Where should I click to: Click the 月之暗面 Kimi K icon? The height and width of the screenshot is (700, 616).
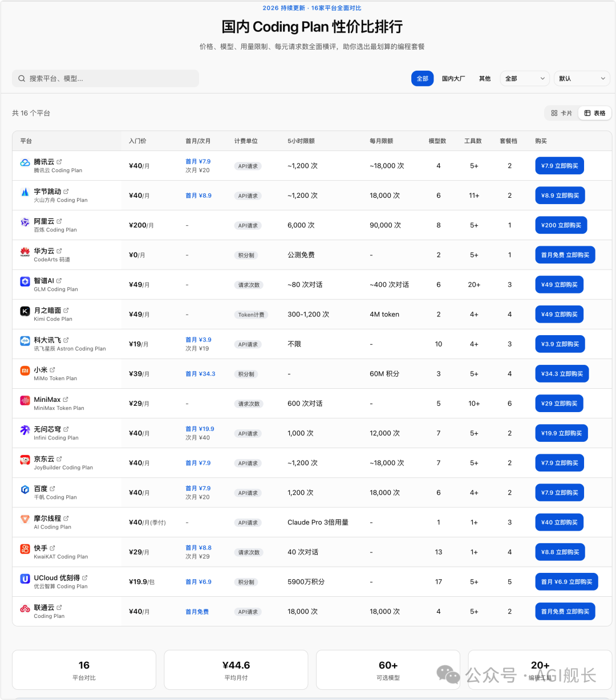(25, 310)
